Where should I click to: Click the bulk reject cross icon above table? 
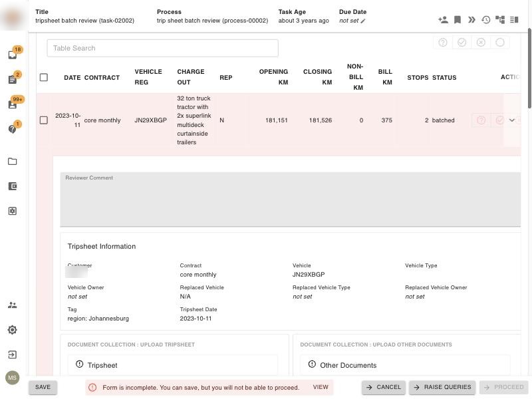[x=481, y=43]
